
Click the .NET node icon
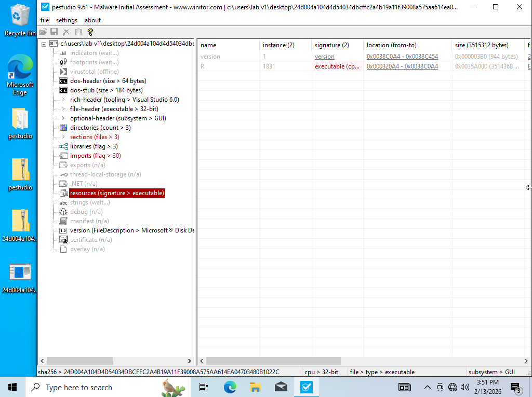pyautogui.click(x=63, y=184)
